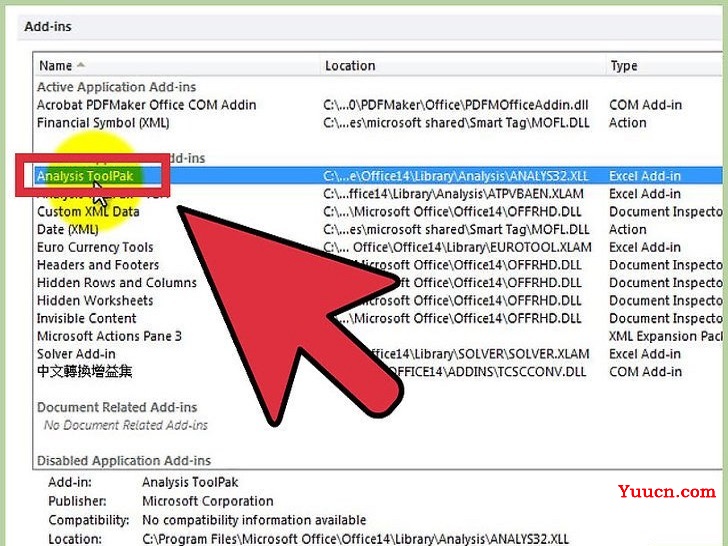This screenshot has width=728, height=546.
Task: Click the No compatibility information available text
Action: click(254, 520)
